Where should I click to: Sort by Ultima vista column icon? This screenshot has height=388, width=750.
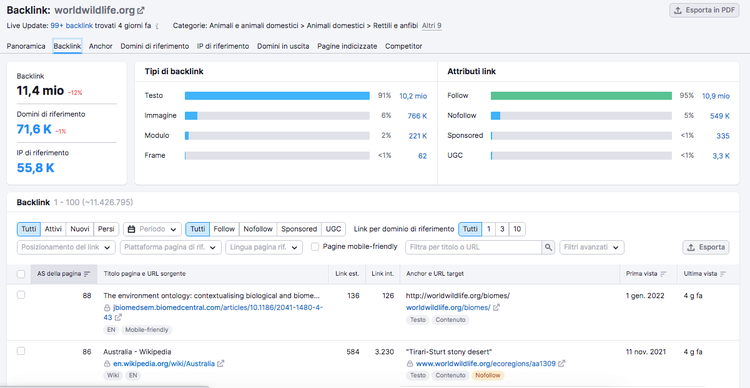point(723,274)
